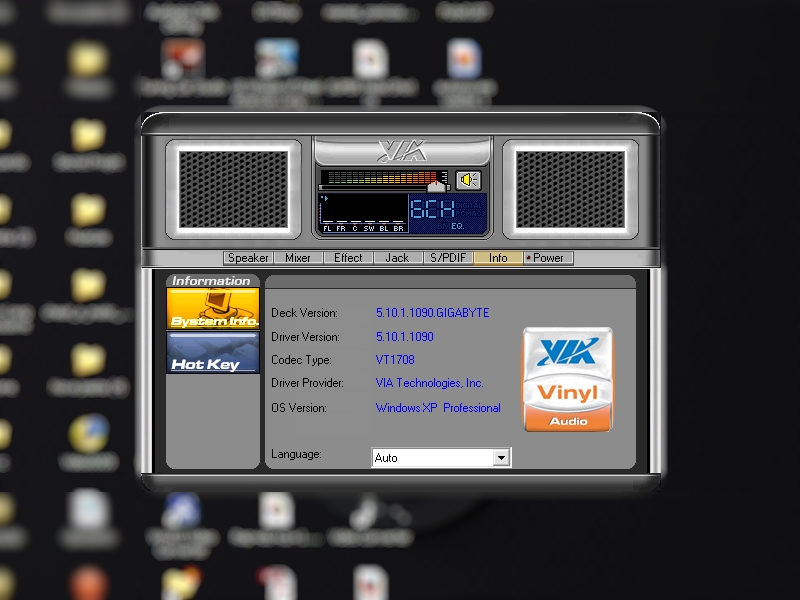The image size is (800, 600).
Task: Click the FL channel label
Action: click(x=327, y=229)
